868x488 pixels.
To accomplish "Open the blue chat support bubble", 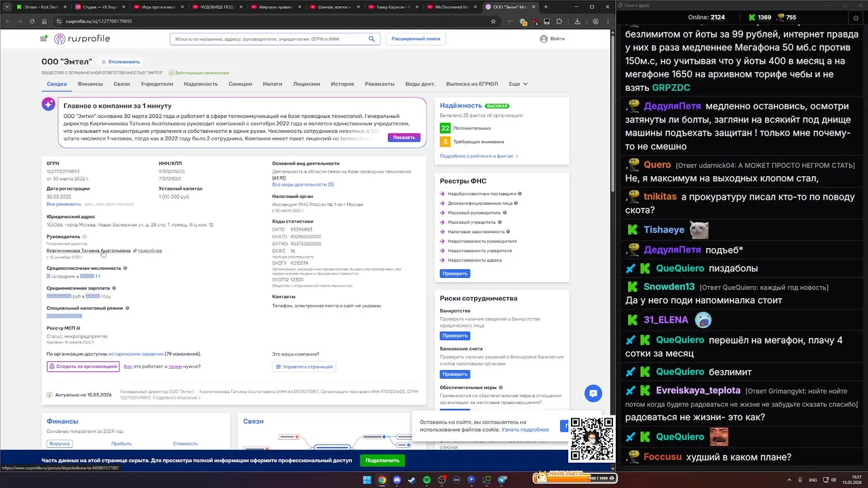I will [593, 394].
